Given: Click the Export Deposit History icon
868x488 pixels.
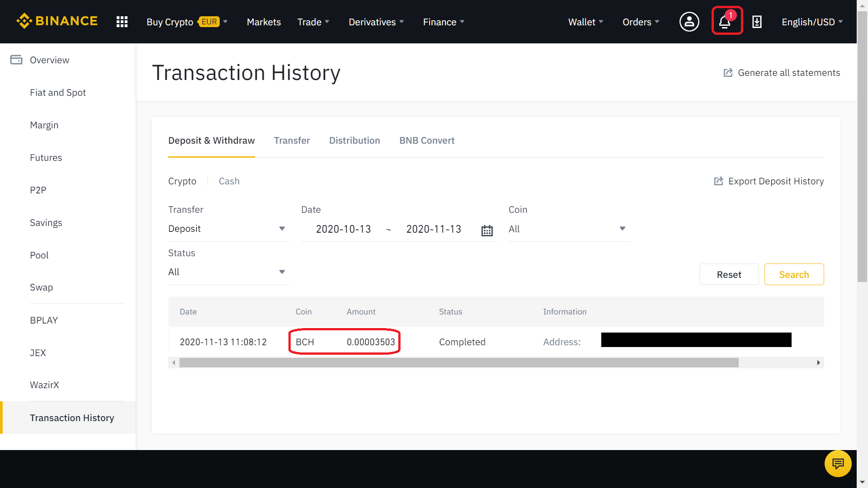Looking at the screenshot, I should 718,181.
